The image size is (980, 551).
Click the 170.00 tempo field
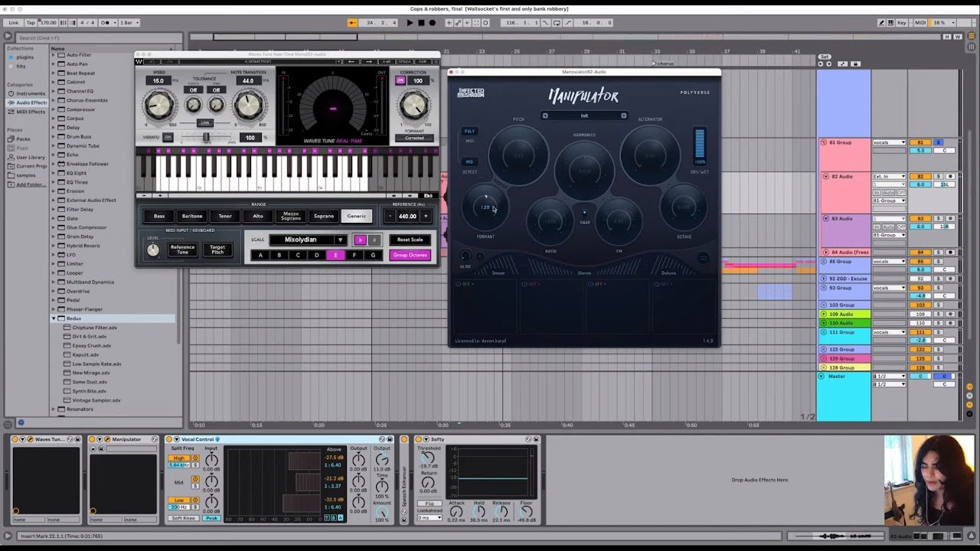(x=48, y=23)
